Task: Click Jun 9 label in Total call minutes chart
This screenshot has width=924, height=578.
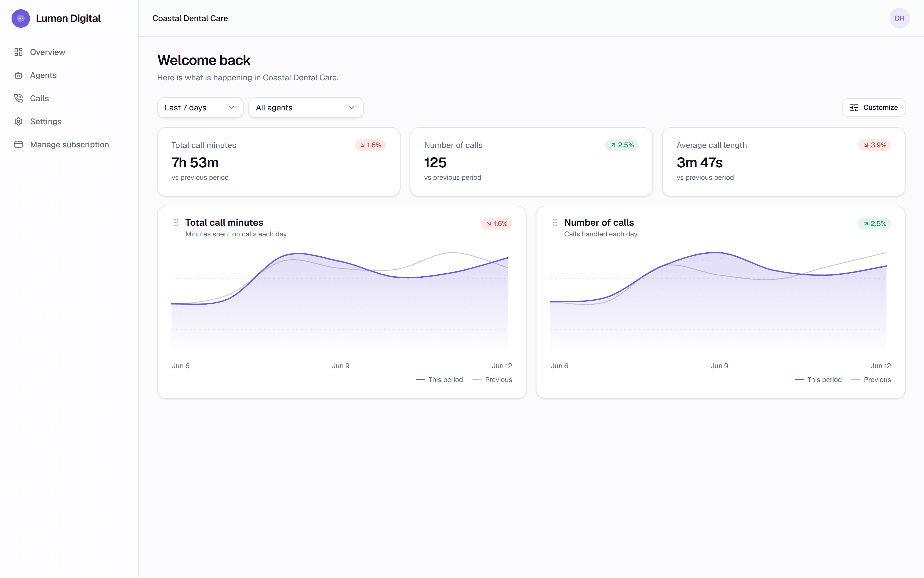Action: point(341,366)
